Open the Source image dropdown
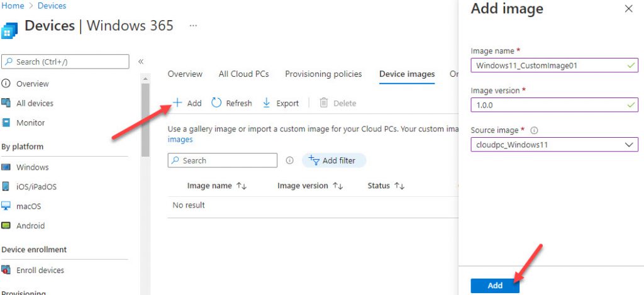This screenshot has height=295, width=644. coord(555,145)
